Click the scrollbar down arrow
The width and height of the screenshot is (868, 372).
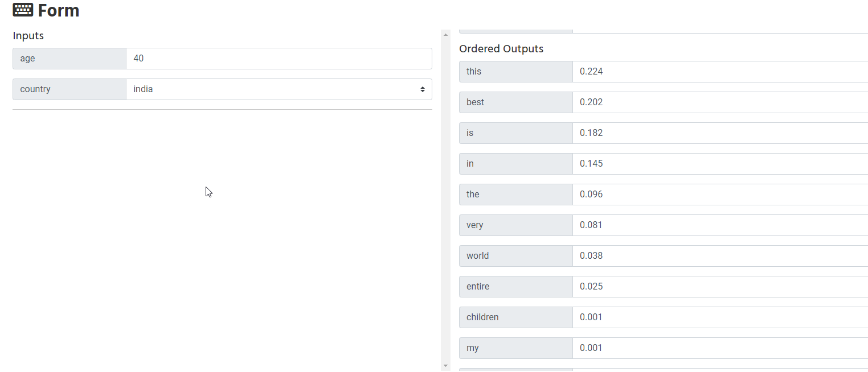445,366
